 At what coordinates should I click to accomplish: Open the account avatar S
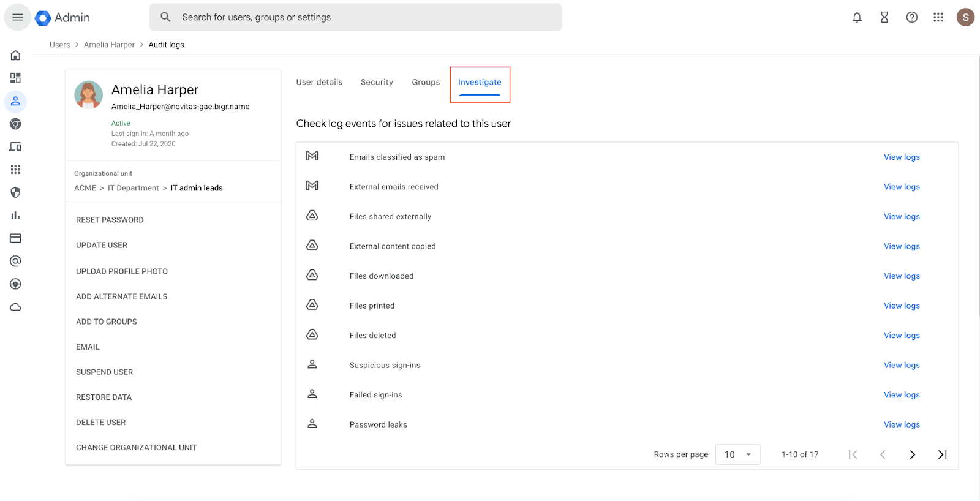(965, 17)
